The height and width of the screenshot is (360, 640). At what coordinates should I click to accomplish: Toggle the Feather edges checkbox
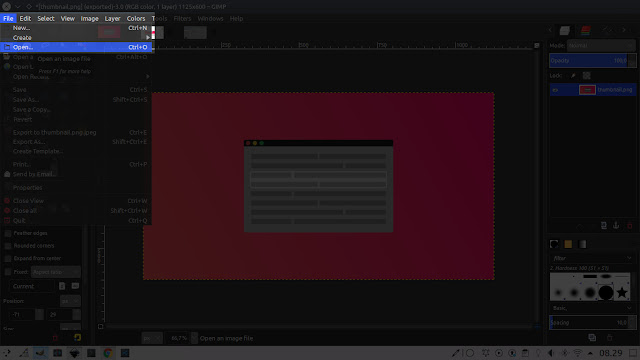[x=8, y=233]
